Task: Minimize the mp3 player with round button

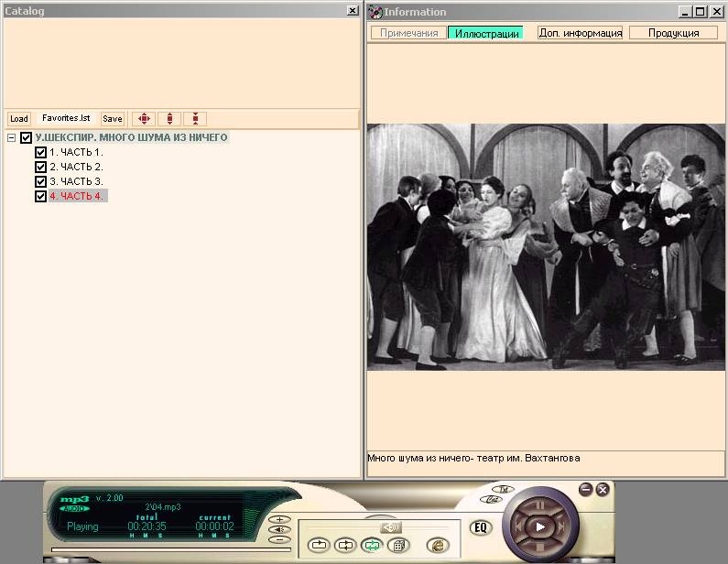Action: coord(586,489)
